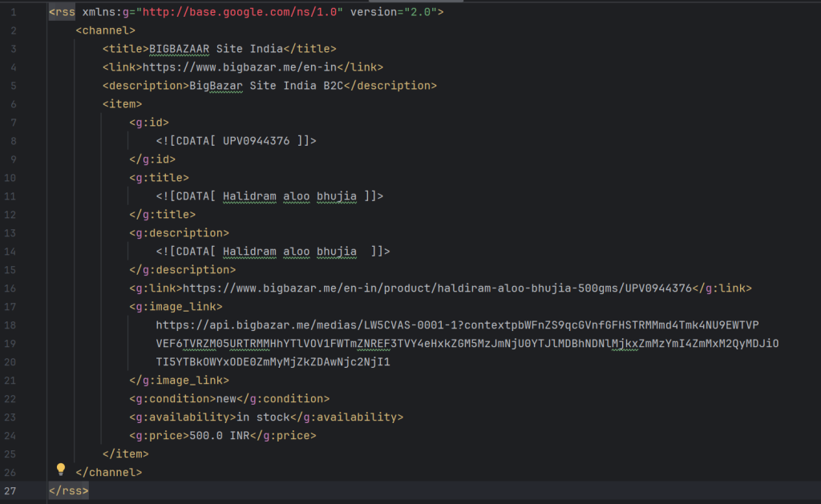
Task: Click the closing </item> tag
Action: pos(126,454)
